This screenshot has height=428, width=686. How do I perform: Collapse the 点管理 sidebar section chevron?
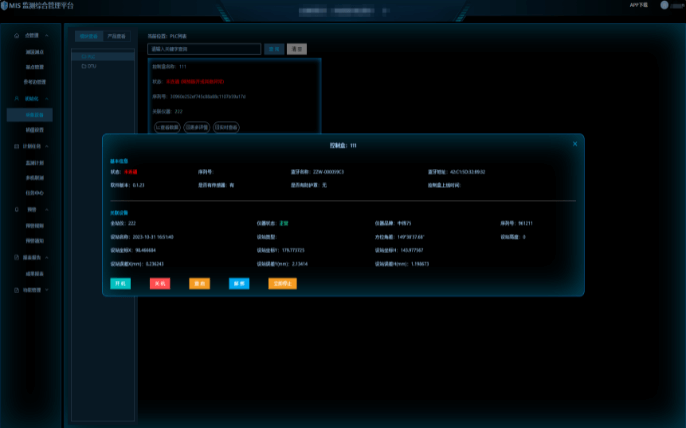[48, 35]
